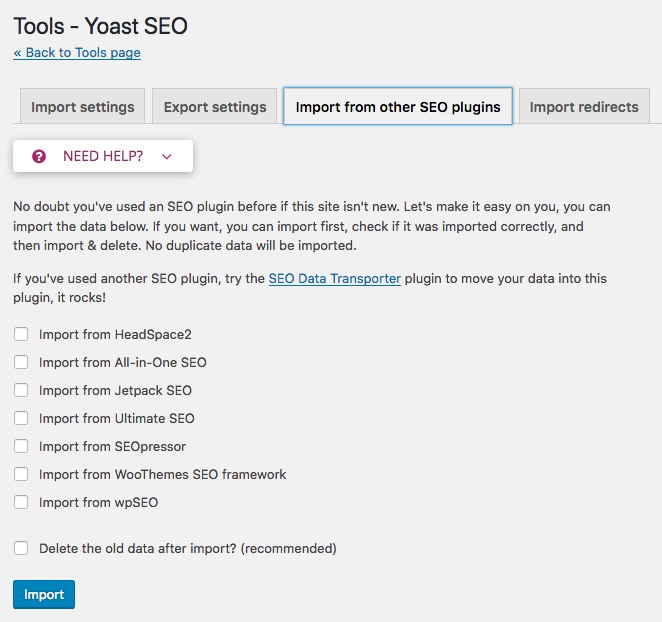Screen dimensions: 662x622
Task: Click the 'Import from WooThemes SEO framework' label
Action: pyautogui.click(x=163, y=474)
